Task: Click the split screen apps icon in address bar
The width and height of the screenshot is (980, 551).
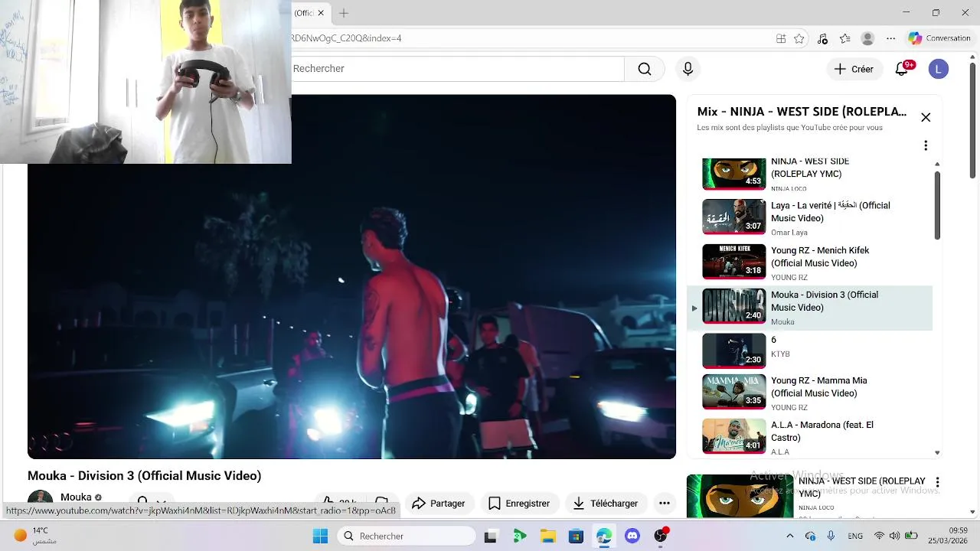Action: [x=781, y=38]
